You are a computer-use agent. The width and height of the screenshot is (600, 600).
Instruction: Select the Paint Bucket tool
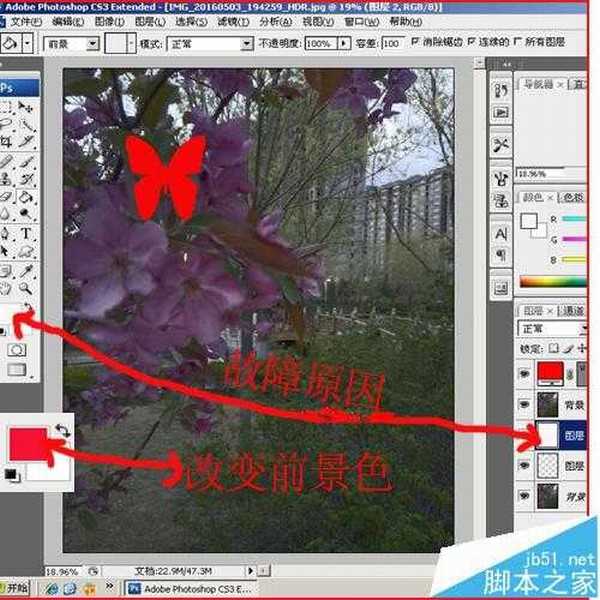pyautogui.click(x=26, y=197)
